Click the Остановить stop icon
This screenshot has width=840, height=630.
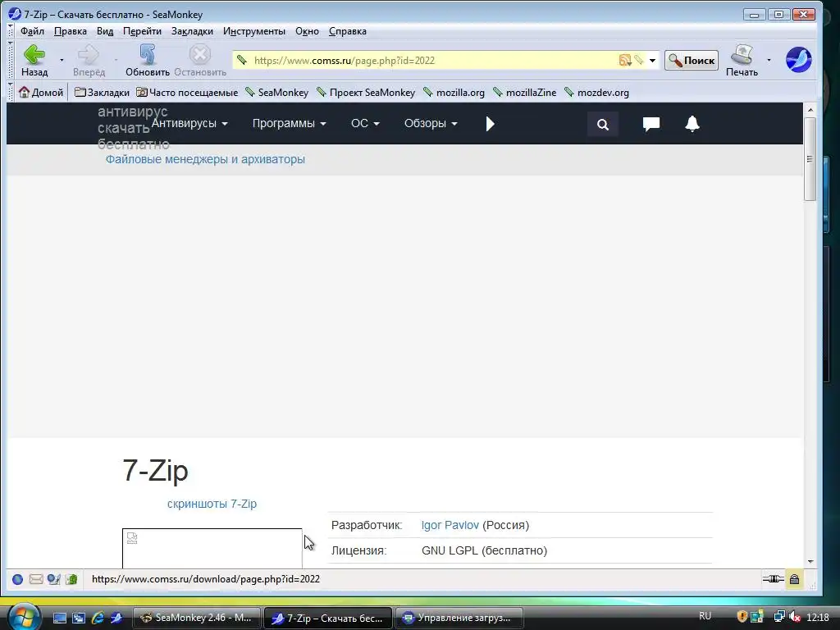(x=200, y=55)
